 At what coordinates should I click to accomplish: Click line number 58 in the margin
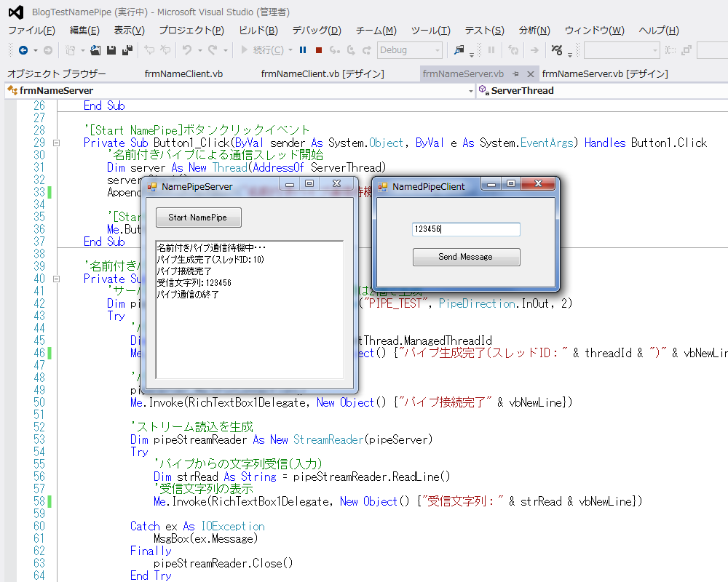tap(39, 501)
